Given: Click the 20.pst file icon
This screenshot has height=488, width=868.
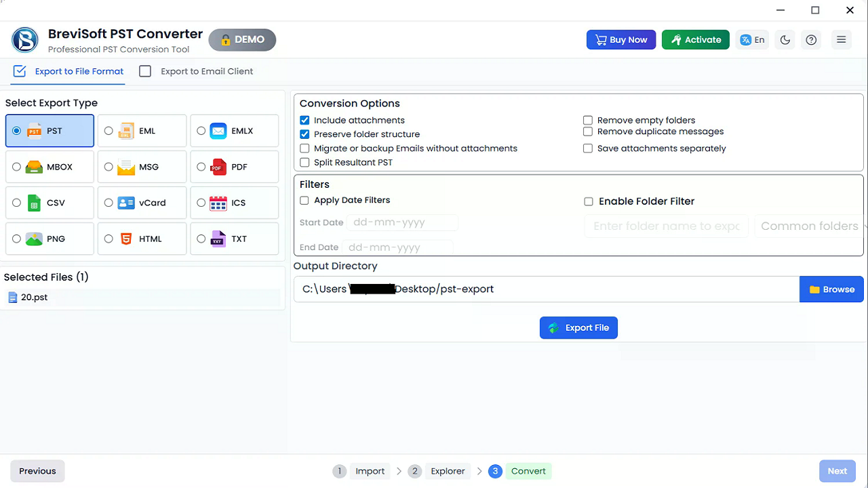Looking at the screenshot, I should point(13,298).
